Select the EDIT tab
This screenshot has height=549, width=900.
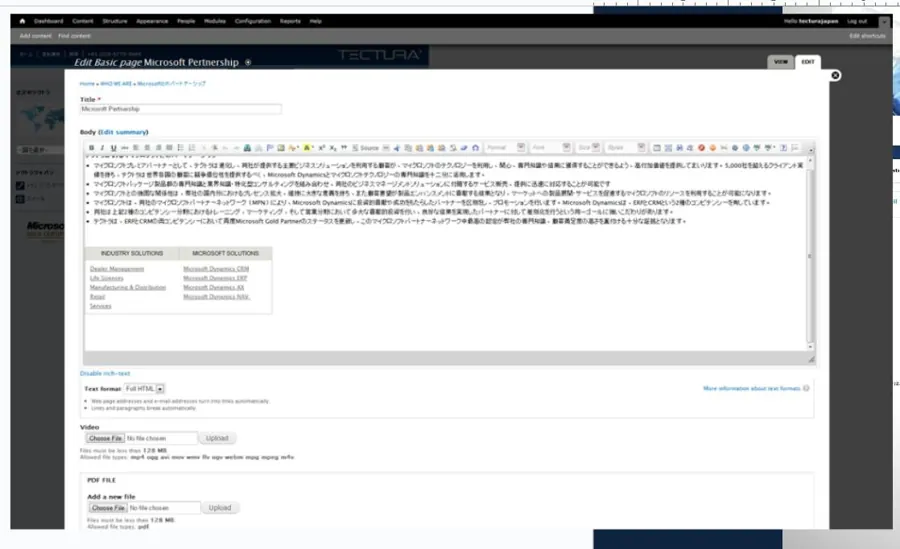[808, 62]
